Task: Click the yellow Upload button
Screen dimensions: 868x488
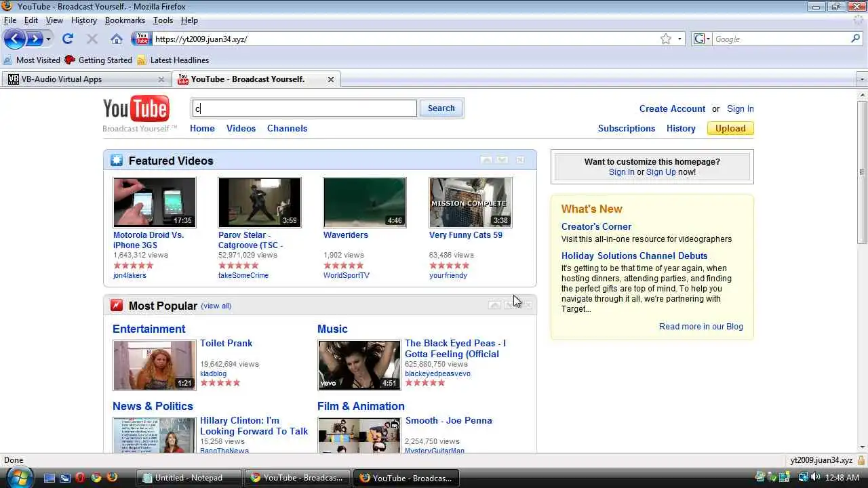Action: click(730, 128)
